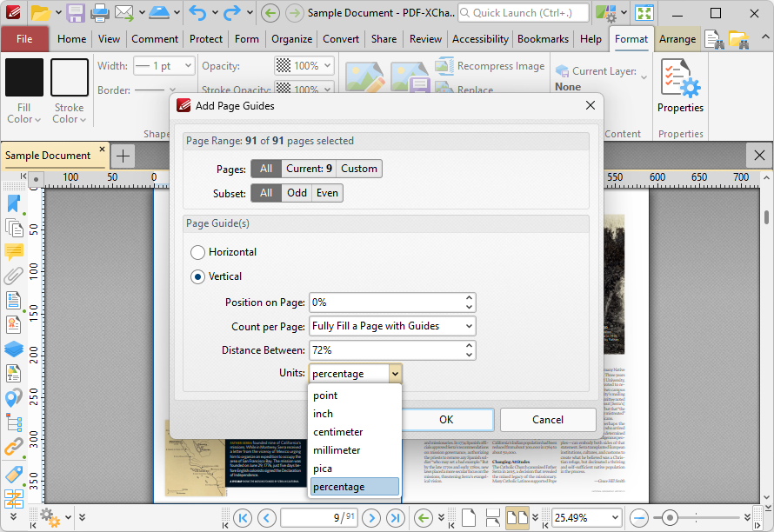
Task: Choose millimeter from the Units list
Action: (337, 450)
